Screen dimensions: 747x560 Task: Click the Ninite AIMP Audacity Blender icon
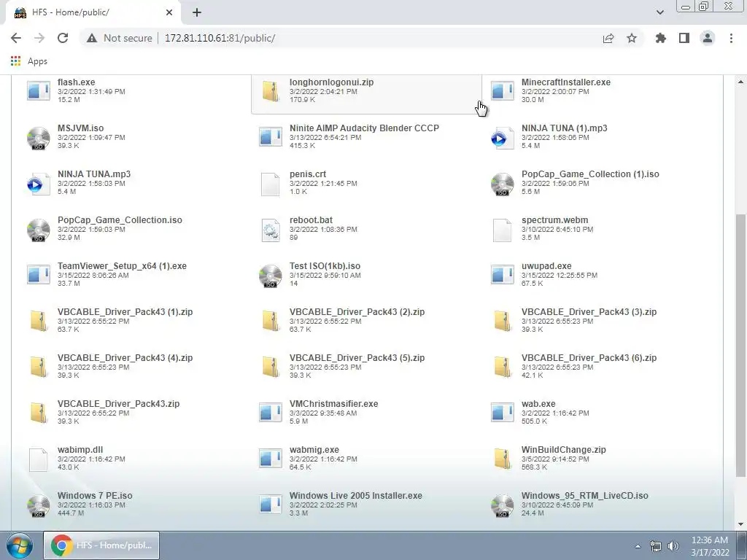tap(270, 136)
